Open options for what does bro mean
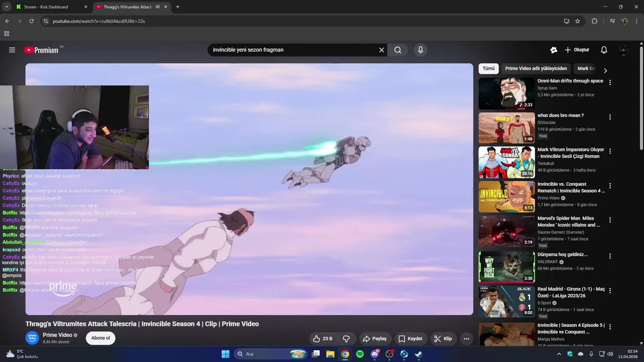 pyautogui.click(x=610, y=117)
